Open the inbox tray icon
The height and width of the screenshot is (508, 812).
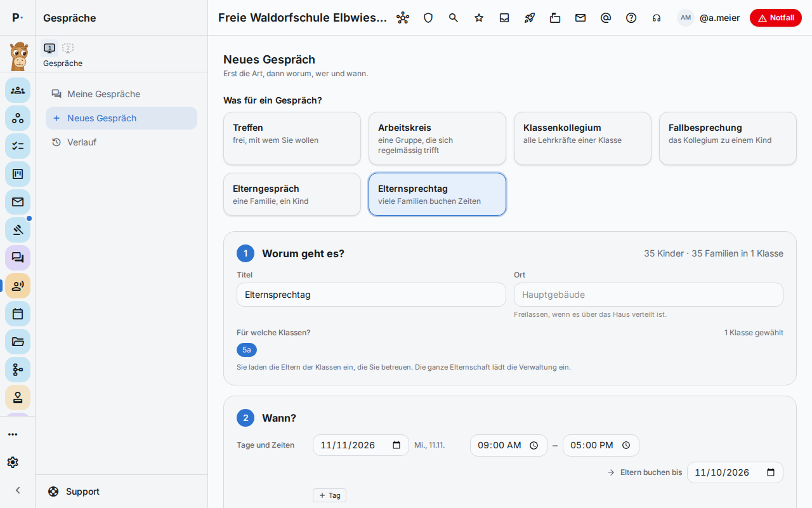504,18
